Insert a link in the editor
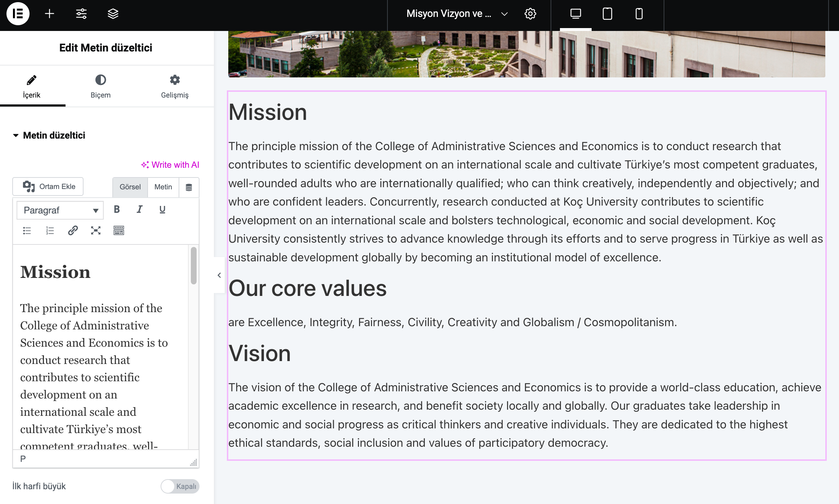839x504 pixels. pyautogui.click(x=73, y=230)
